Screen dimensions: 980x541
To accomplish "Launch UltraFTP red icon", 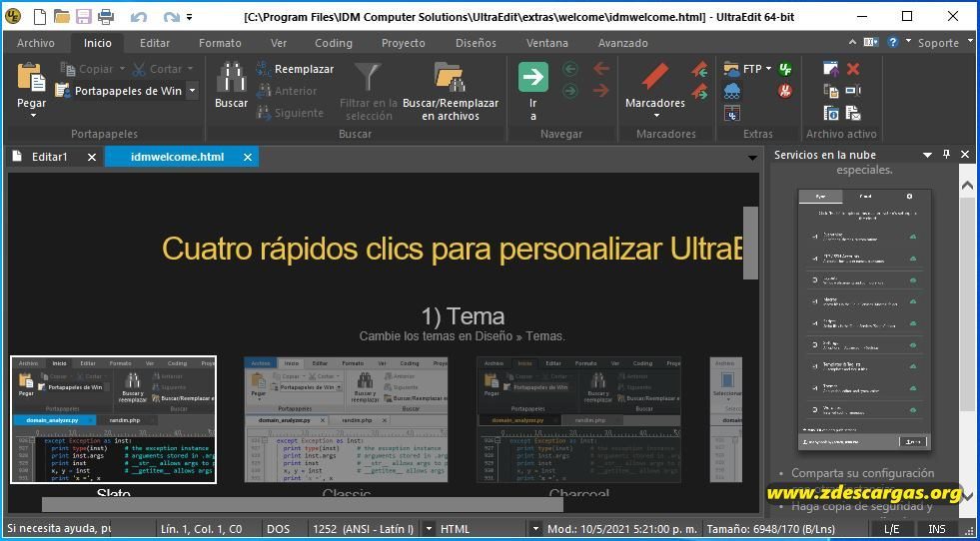I will 785,91.
